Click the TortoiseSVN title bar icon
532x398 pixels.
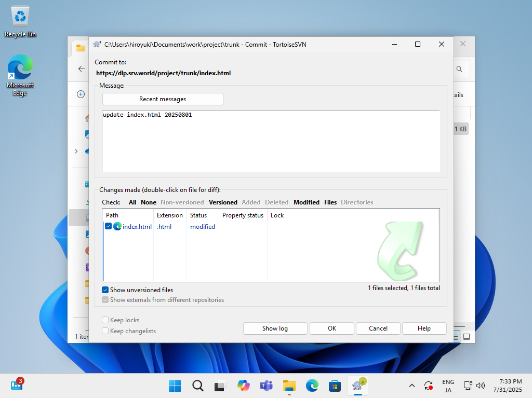click(x=97, y=45)
